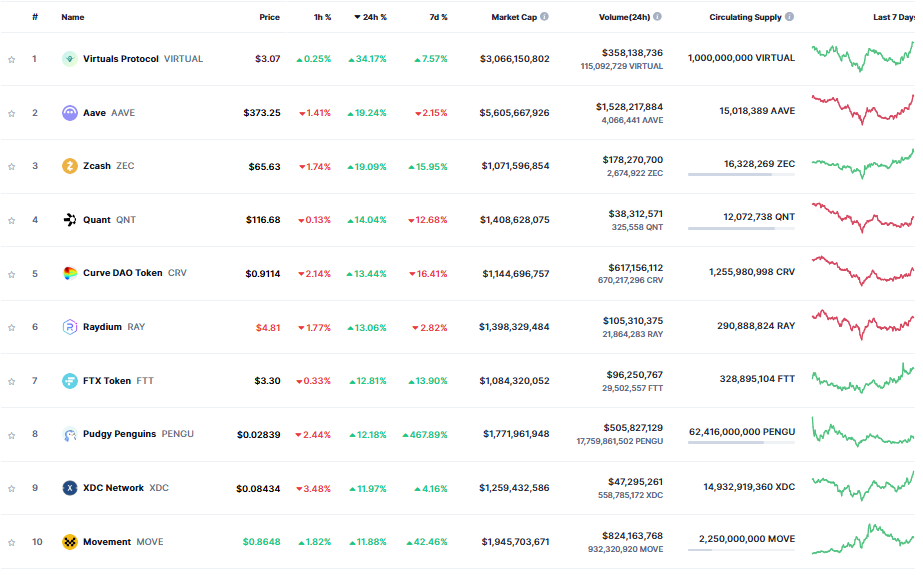Sort by Volume(24h) column header
Image resolution: width=923 pixels, height=575 pixels.
625,17
